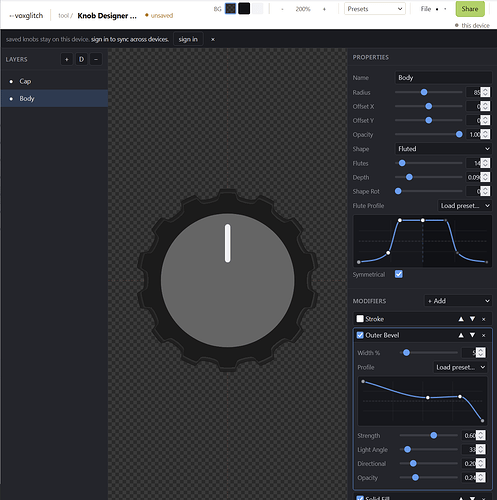Dismiss the sign in banner

(x=213, y=39)
